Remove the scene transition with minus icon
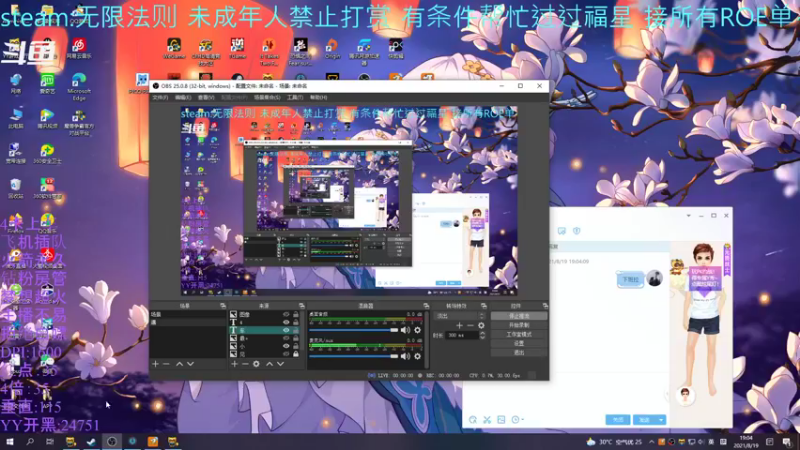This screenshot has height=450, width=800. tap(470, 325)
